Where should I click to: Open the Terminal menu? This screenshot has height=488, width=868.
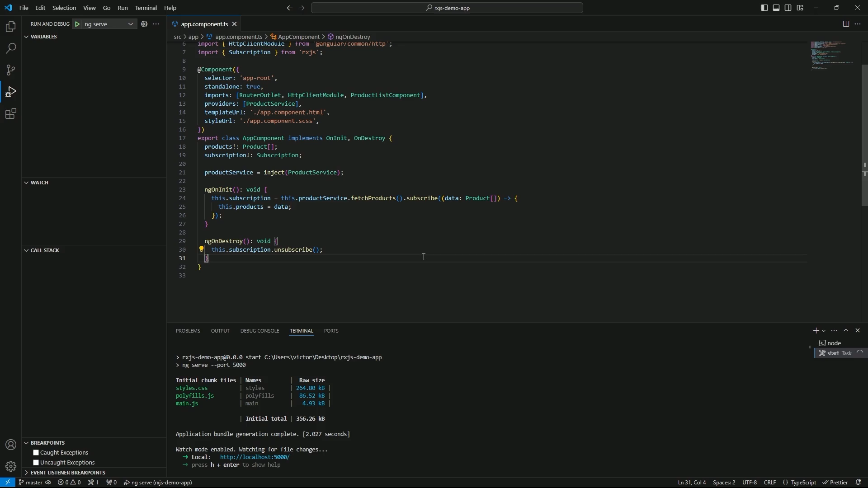tap(146, 8)
